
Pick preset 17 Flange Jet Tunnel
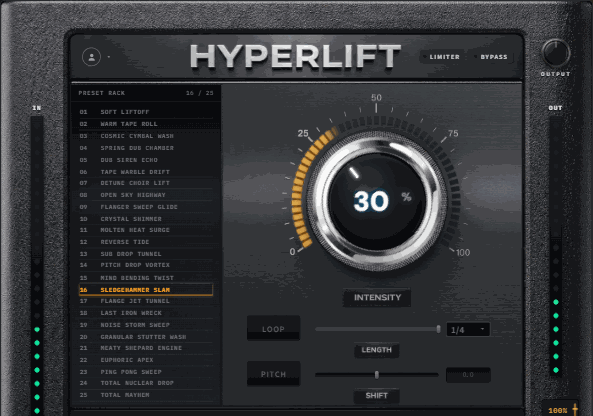[x=146, y=301]
